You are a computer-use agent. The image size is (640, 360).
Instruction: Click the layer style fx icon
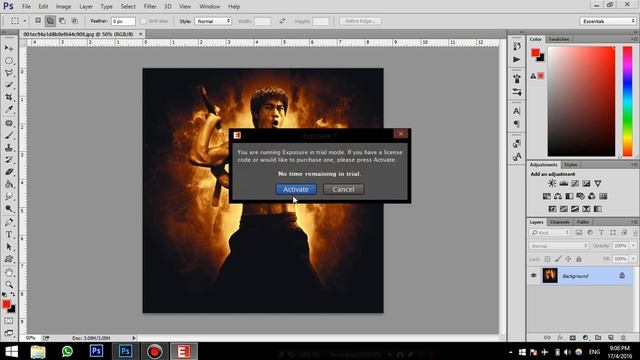(x=560, y=338)
